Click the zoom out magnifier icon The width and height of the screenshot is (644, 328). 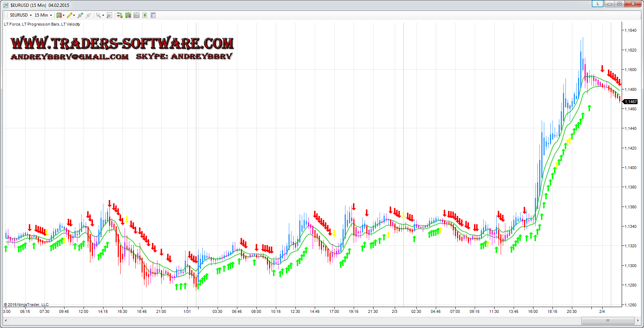89,15
